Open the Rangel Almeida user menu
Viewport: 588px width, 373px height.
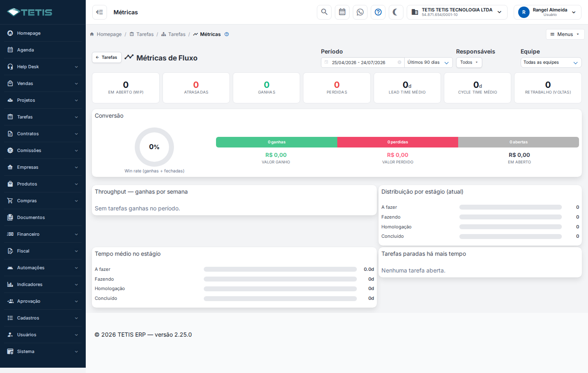click(547, 12)
